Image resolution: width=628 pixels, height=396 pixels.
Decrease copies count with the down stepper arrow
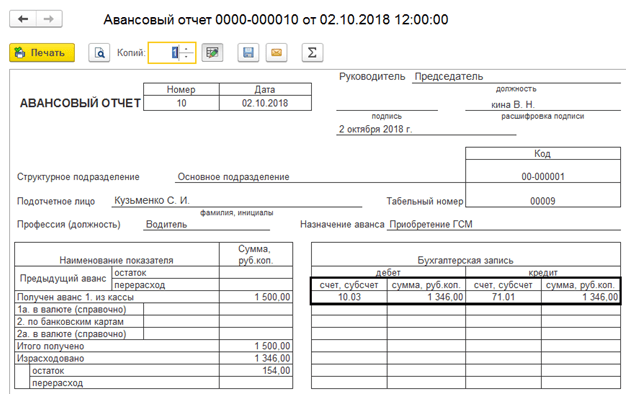pyautogui.click(x=186, y=56)
